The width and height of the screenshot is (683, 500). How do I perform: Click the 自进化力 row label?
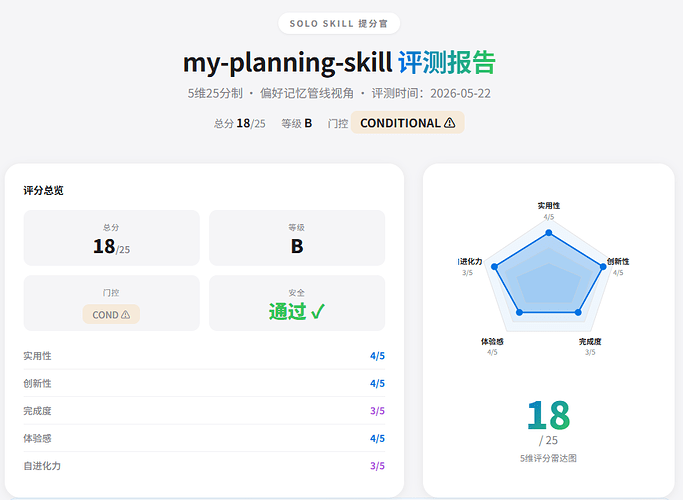[x=42, y=466]
